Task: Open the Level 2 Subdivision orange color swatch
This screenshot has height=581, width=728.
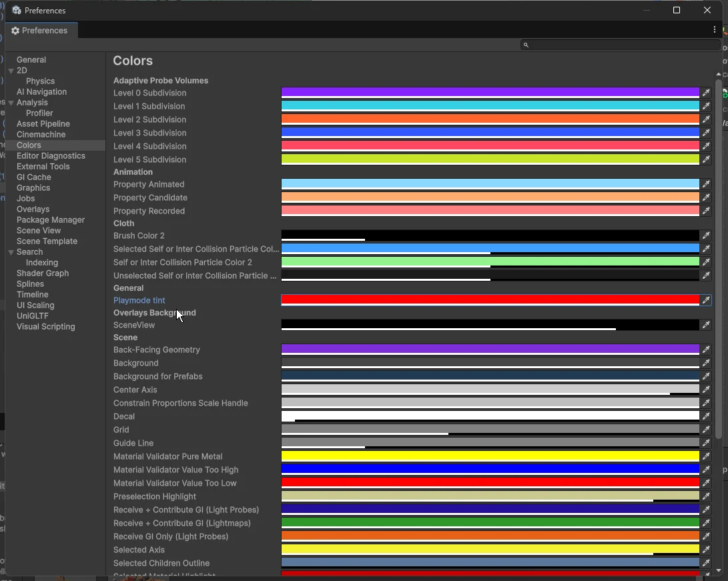Action: [x=490, y=119]
